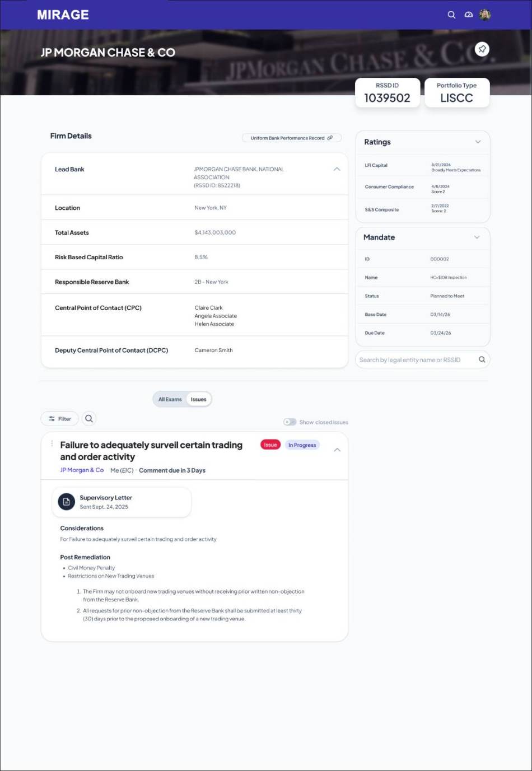Click mandate Due Date 03/24/26
The width and height of the screenshot is (532, 771).
(440, 333)
